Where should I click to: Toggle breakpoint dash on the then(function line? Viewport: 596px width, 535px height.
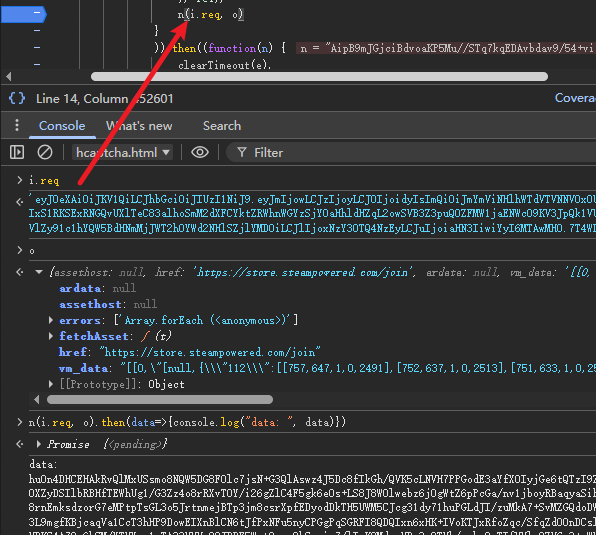pyautogui.click(x=37, y=47)
